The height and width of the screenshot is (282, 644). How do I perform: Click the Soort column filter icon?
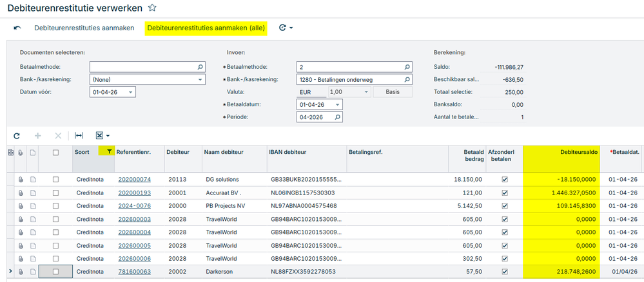click(x=109, y=151)
